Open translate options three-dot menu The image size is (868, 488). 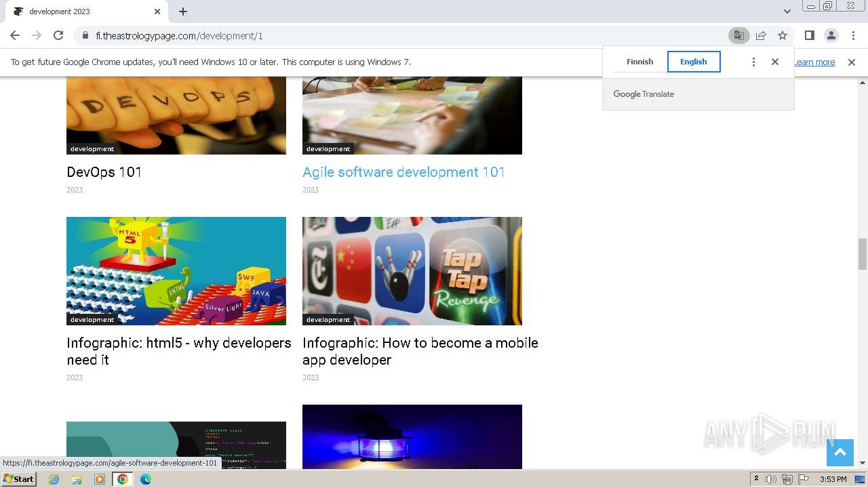(753, 62)
